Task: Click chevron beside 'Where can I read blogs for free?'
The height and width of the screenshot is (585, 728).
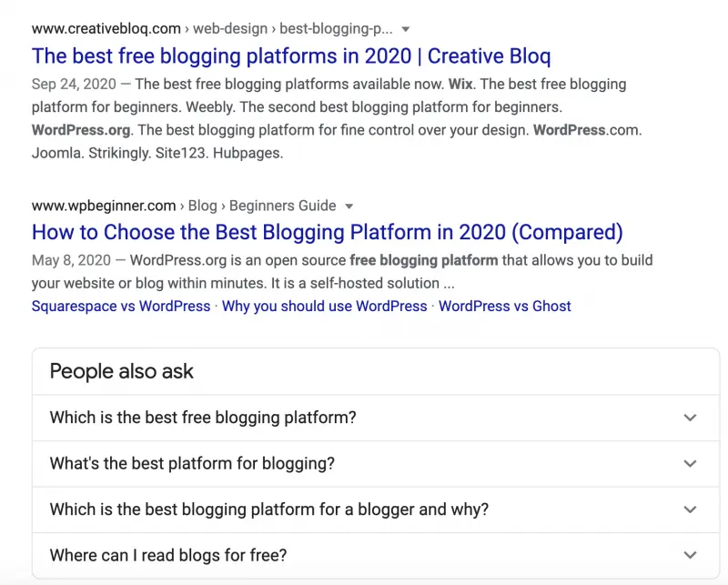Action: click(690, 555)
